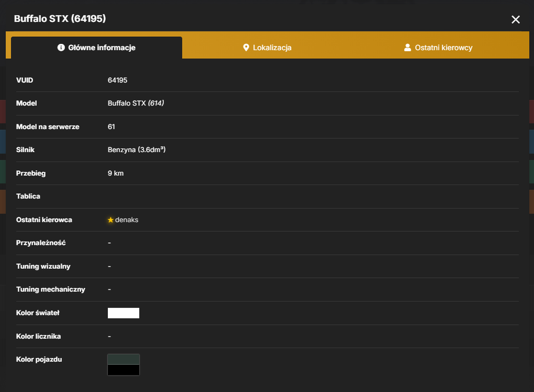The image size is (534, 392).
Task: Select the engine value Benzyna (3.6dm³)
Action: click(x=137, y=150)
